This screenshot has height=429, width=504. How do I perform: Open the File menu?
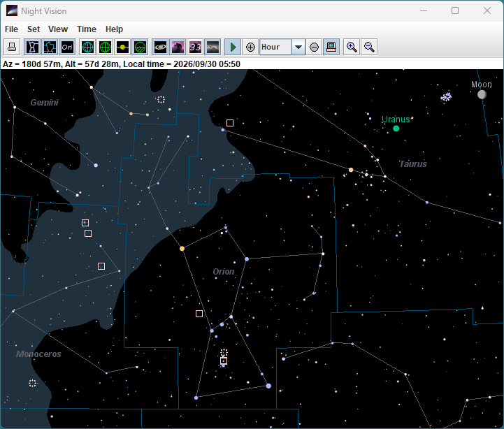click(x=11, y=29)
